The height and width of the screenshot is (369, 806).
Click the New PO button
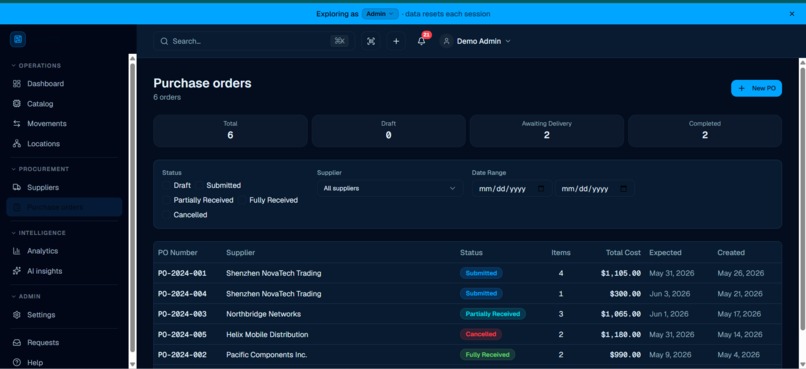pyautogui.click(x=756, y=88)
